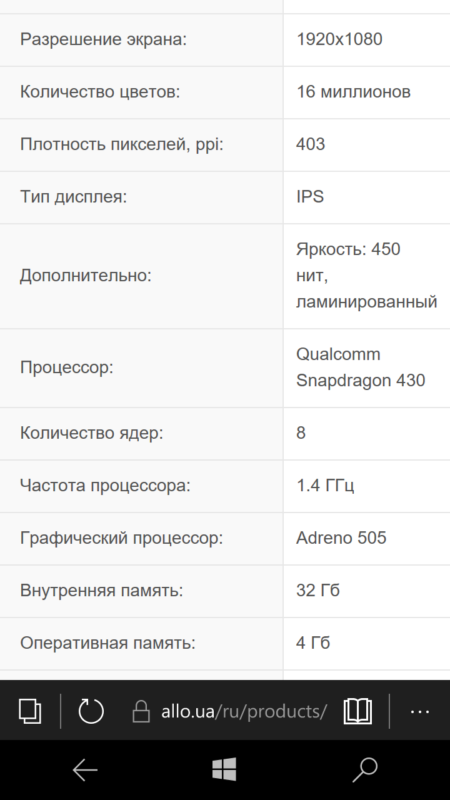Select the Qualcomm Snapdragon 430 value
450x800 pixels.
[x=361, y=367]
